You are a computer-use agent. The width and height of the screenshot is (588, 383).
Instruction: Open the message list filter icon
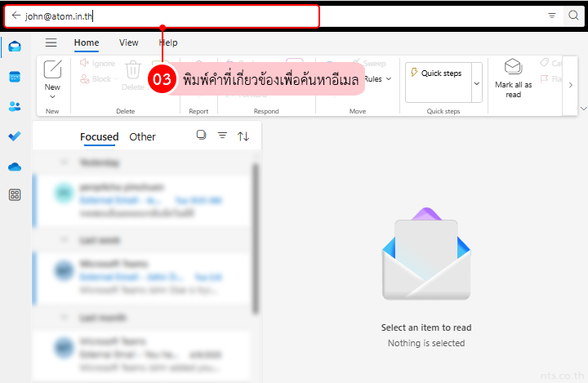(222, 136)
